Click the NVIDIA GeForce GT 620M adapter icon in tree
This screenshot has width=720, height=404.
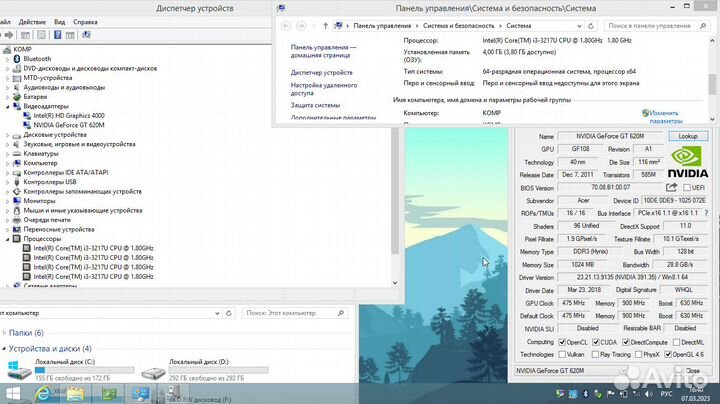[x=27, y=125]
